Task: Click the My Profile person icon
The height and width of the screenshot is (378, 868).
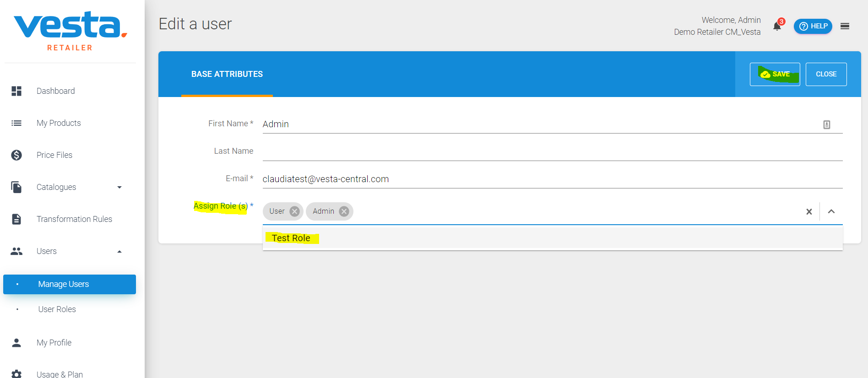Action: [x=16, y=343]
